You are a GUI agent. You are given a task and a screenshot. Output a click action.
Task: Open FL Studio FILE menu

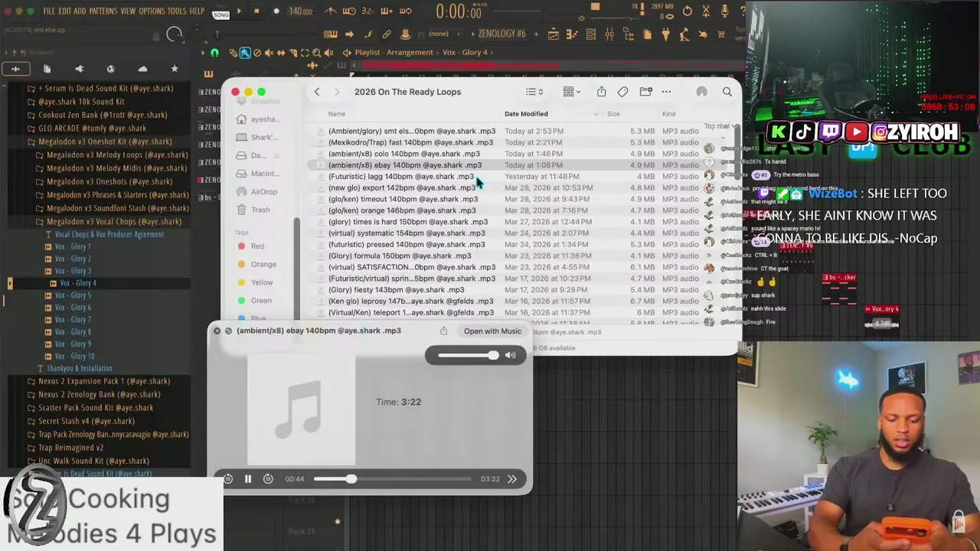49,11
